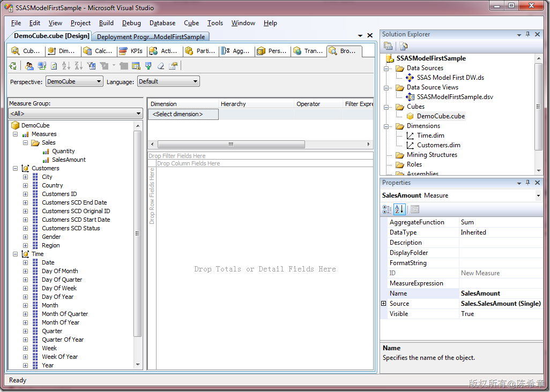Switch to the Cube Structure tab
This screenshot has height=392, width=550.
coord(26,51)
